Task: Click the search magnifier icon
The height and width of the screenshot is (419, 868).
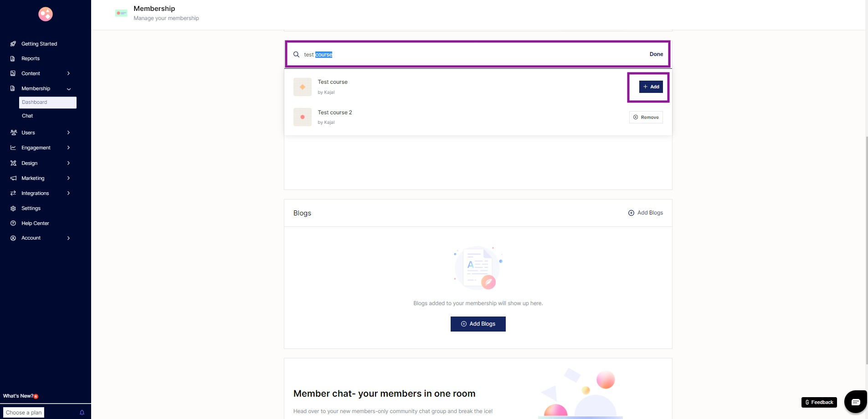Action: pos(296,55)
